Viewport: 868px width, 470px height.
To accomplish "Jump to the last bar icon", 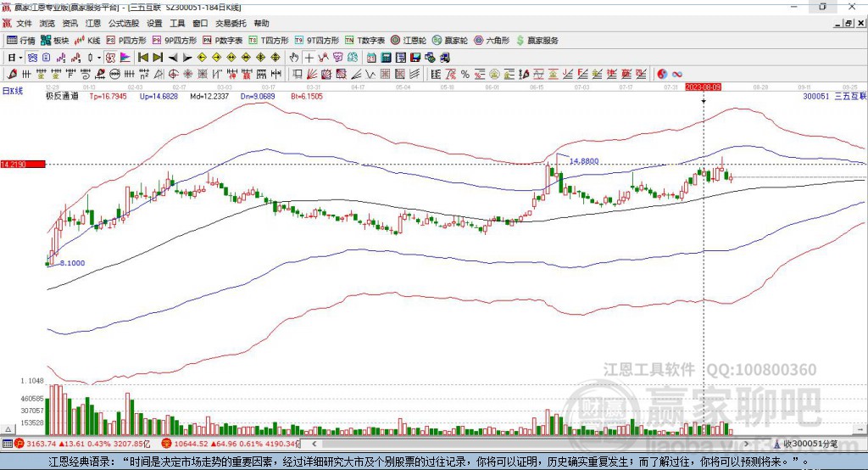I will [x=158, y=58].
